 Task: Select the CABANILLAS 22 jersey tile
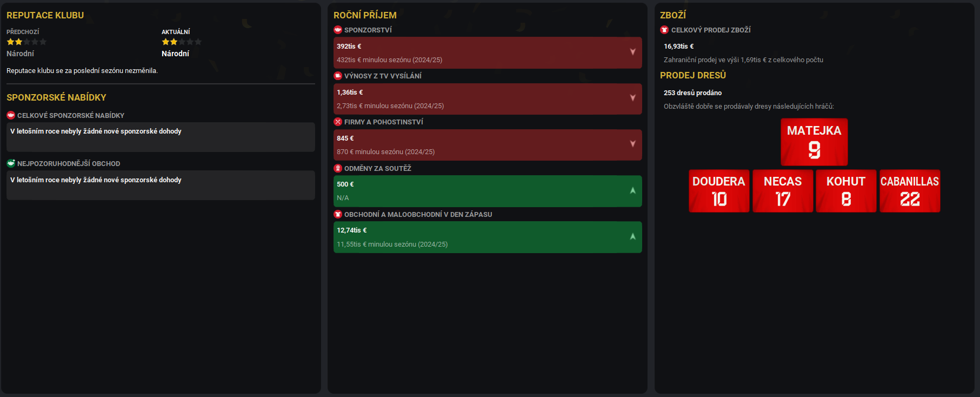pos(910,191)
